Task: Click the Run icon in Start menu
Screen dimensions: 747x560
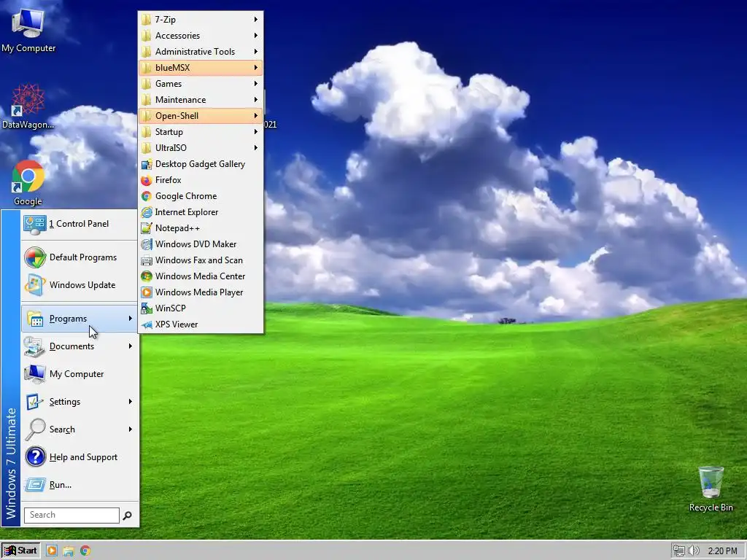Action: [x=35, y=485]
